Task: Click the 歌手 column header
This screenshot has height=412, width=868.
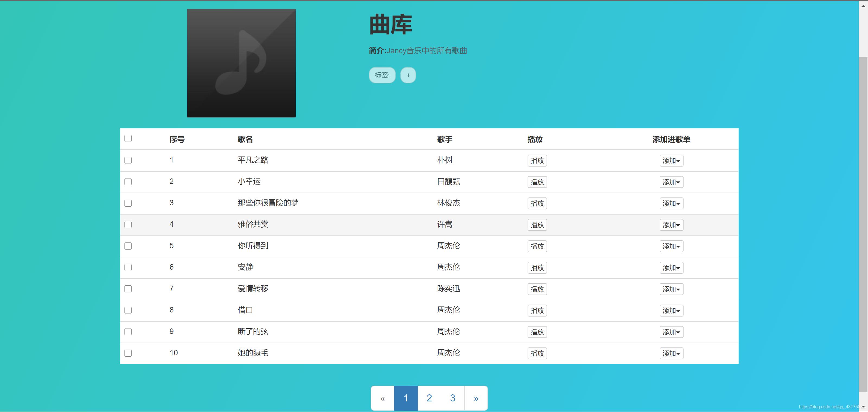Action: tap(445, 139)
